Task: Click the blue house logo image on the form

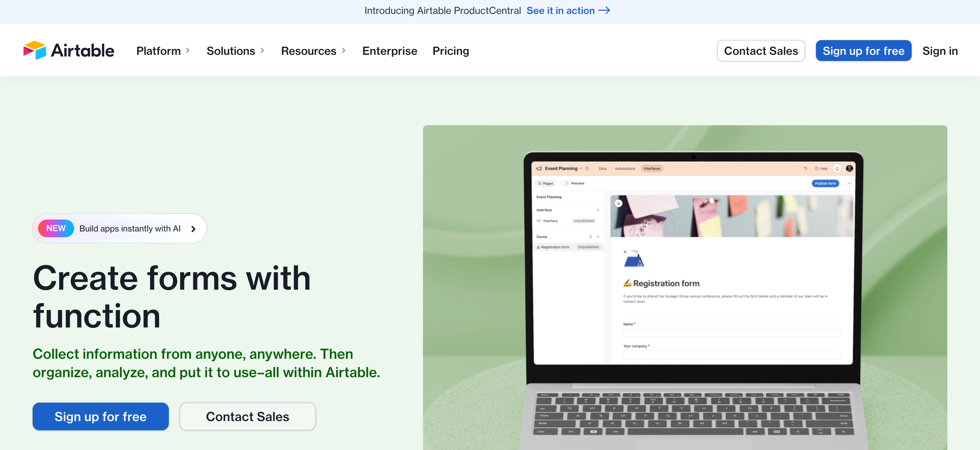Action: 635,260
